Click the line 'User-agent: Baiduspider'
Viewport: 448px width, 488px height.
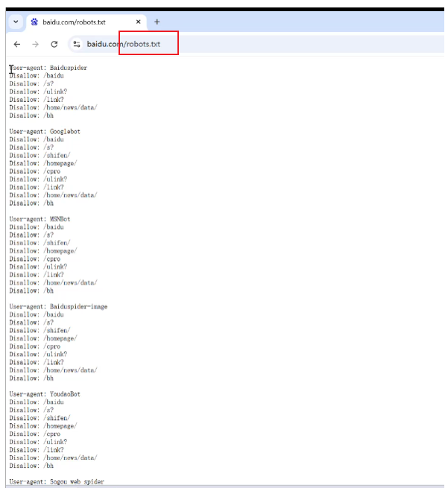pos(48,68)
